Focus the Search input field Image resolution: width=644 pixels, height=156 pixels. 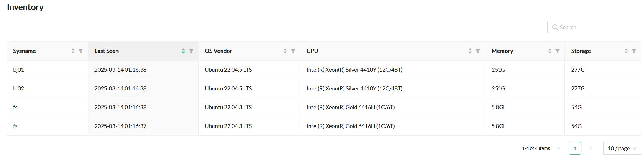(599, 27)
